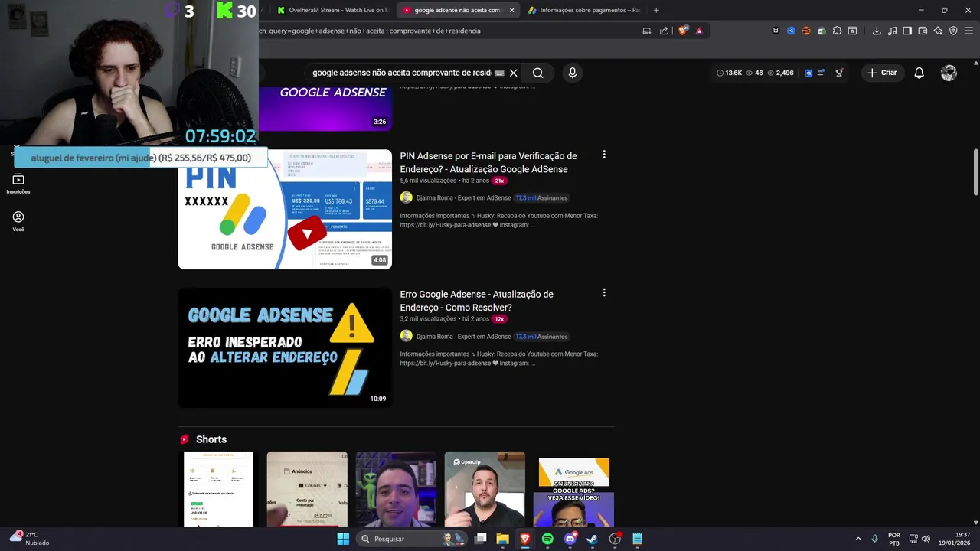Open the Short showing the Anúncios table
This screenshot has height=551, width=980.
(x=307, y=489)
